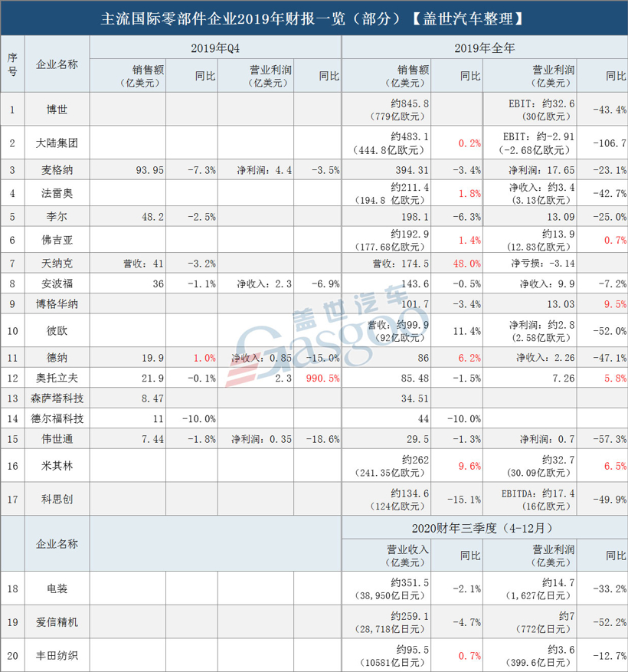The height and width of the screenshot is (672, 628).
Task: Click company name '天纳克'
Action: [x=57, y=263]
